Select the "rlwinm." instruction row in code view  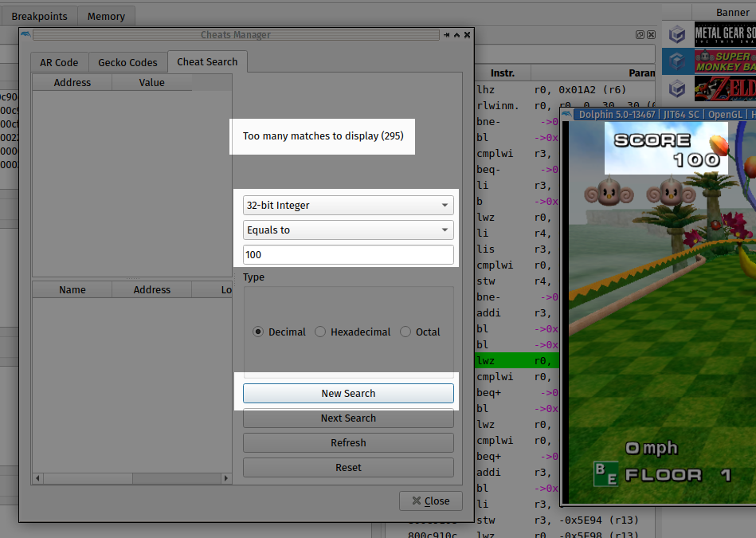coord(565,106)
